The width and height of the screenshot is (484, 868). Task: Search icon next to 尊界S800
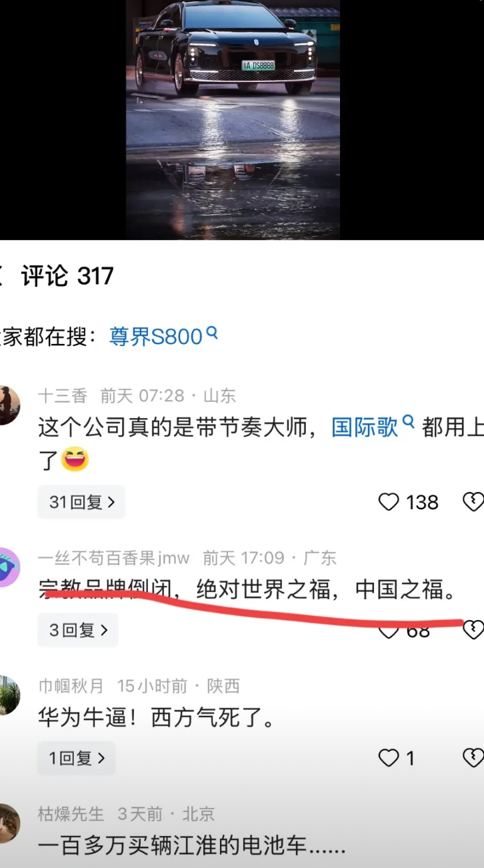(212, 333)
